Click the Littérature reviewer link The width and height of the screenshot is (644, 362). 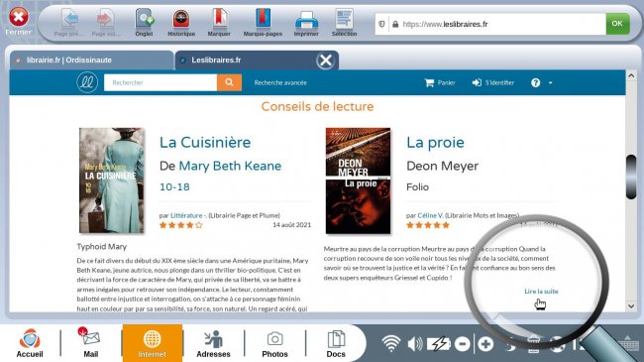(x=188, y=215)
